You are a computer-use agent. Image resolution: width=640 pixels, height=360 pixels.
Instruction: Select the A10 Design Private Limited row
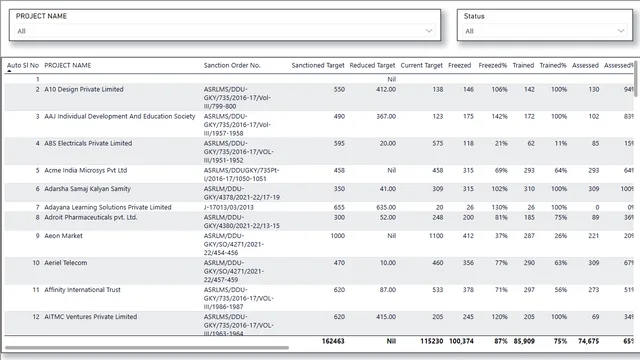tap(318, 97)
